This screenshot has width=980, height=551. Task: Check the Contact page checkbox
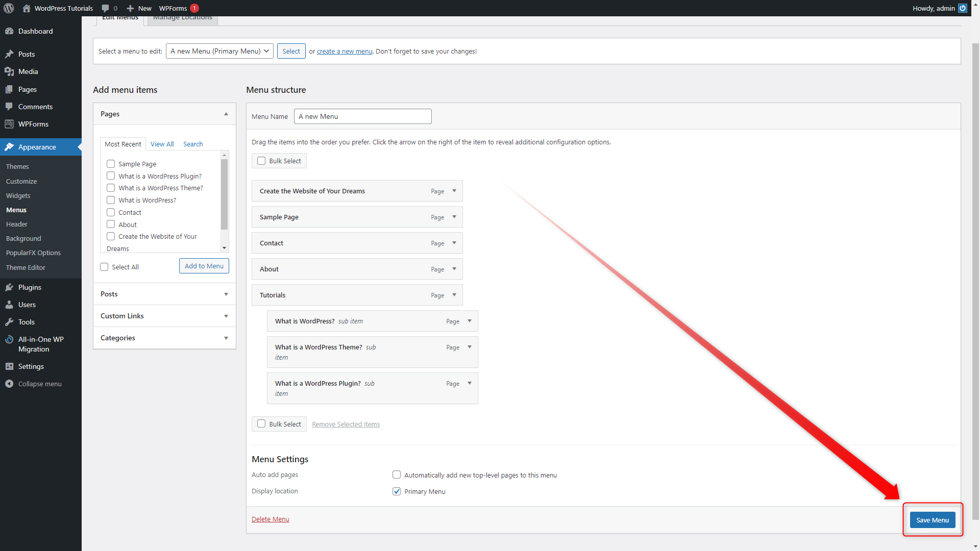point(111,212)
